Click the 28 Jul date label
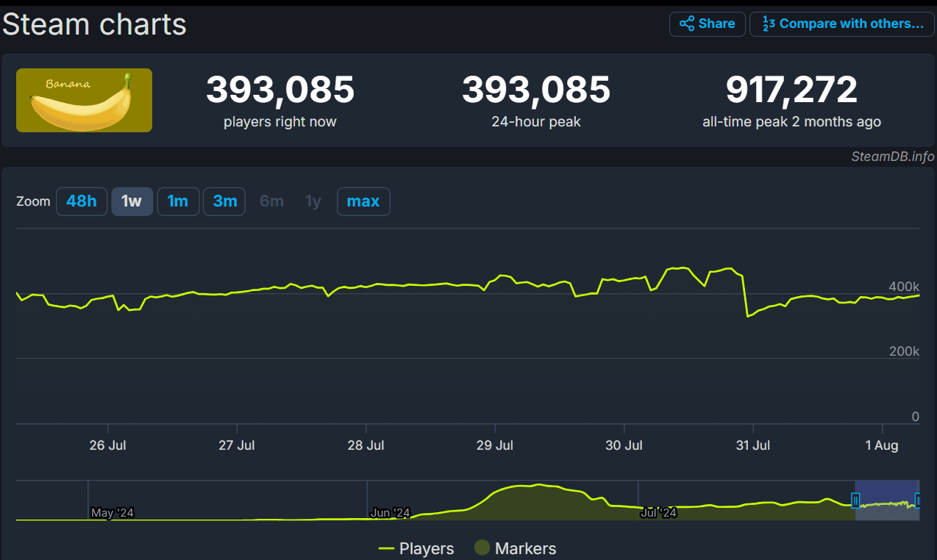The width and height of the screenshot is (937, 560). pyautogui.click(x=366, y=445)
